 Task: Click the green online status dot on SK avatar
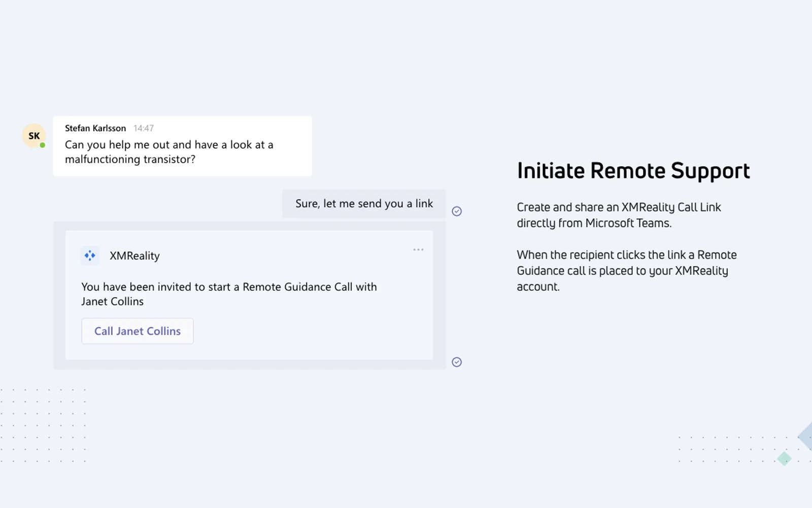click(x=43, y=145)
